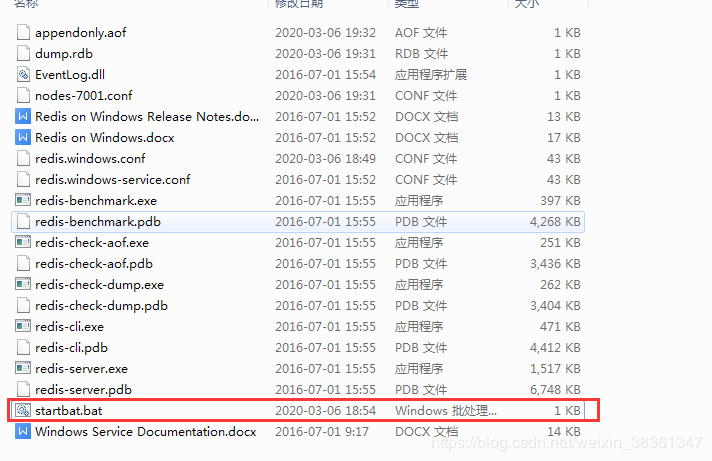Click the redis-server.exe application icon

coord(23,368)
